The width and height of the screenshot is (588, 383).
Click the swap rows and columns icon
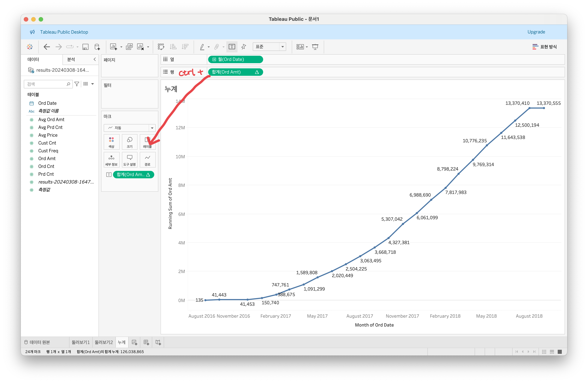161,47
